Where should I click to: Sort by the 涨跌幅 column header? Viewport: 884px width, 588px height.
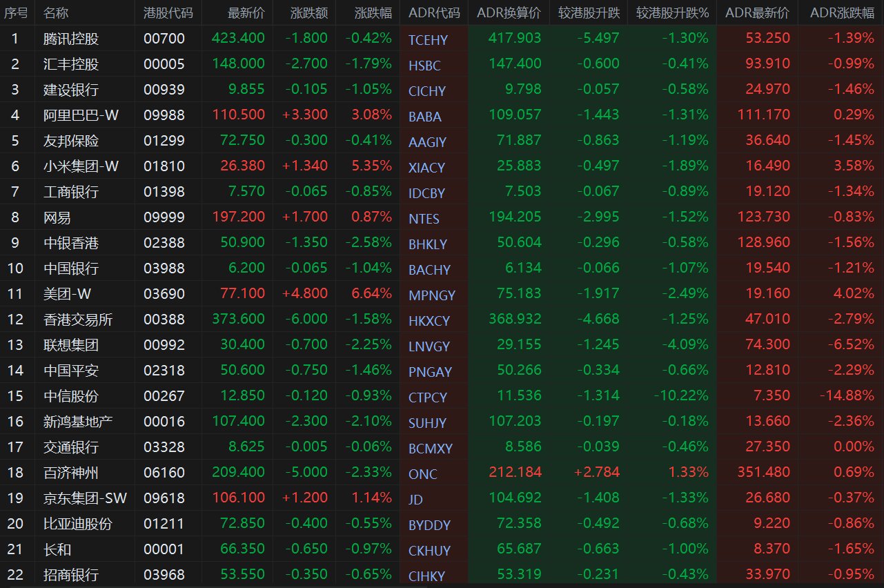(x=373, y=13)
